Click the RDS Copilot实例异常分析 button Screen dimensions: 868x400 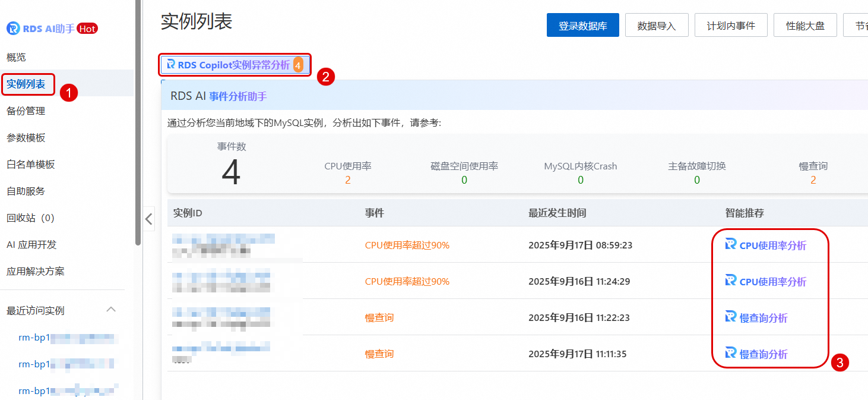(235, 65)
